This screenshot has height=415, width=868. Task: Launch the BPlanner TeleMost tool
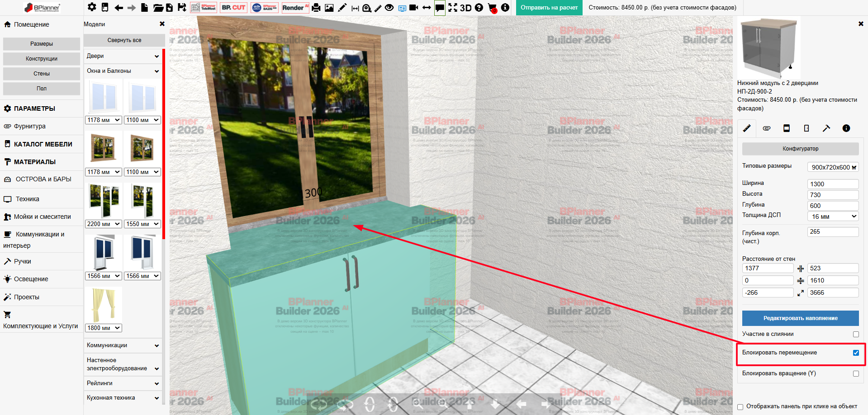(x=203, y=8)
